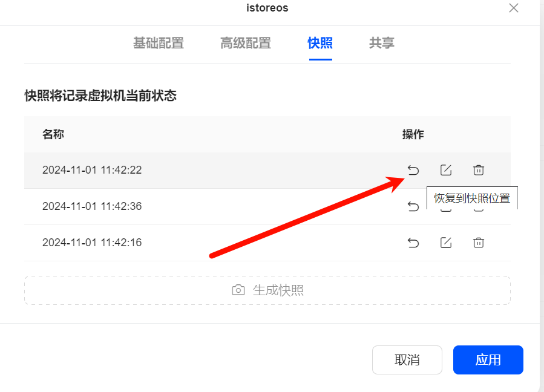Select snapshot name 2024-11-01 11:42:22
Screen dimensions: 544x392
(92, 170)
